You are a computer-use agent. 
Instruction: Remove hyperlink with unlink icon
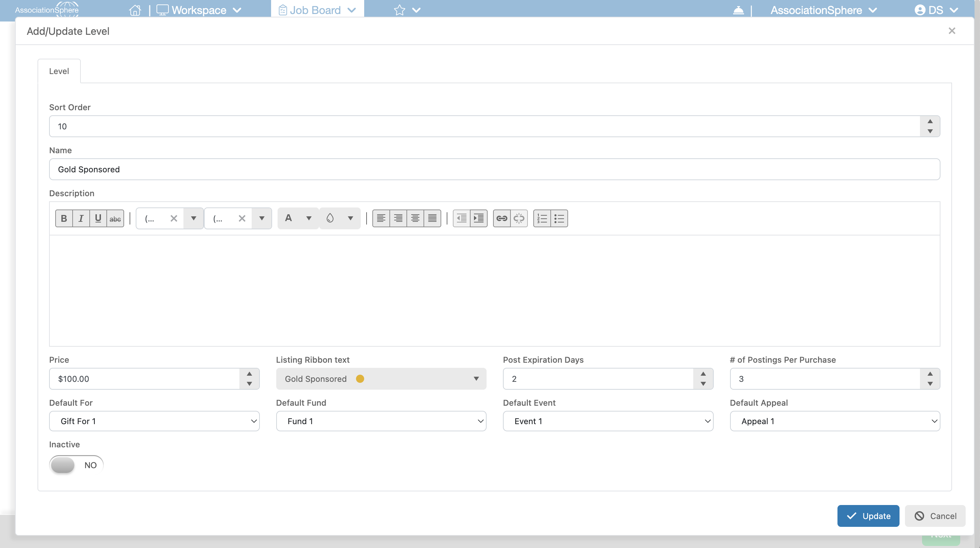click(x=519, y=218)
